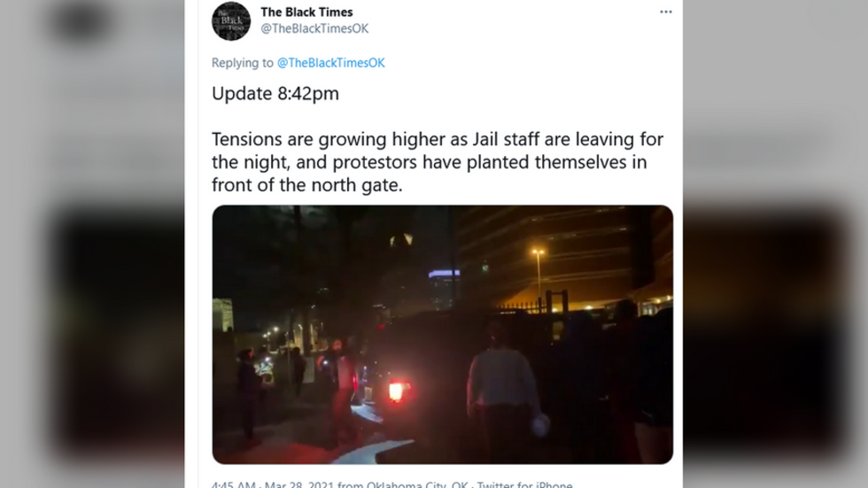
Task: Open the 'Oklahoma City, OK' location link
Action: 417,484
